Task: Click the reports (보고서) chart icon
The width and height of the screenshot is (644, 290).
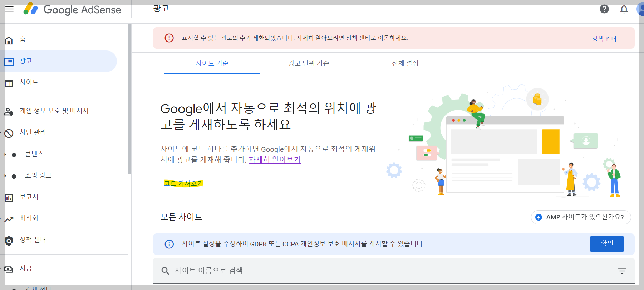Action: pyautogui.click(x=9, y=198)
